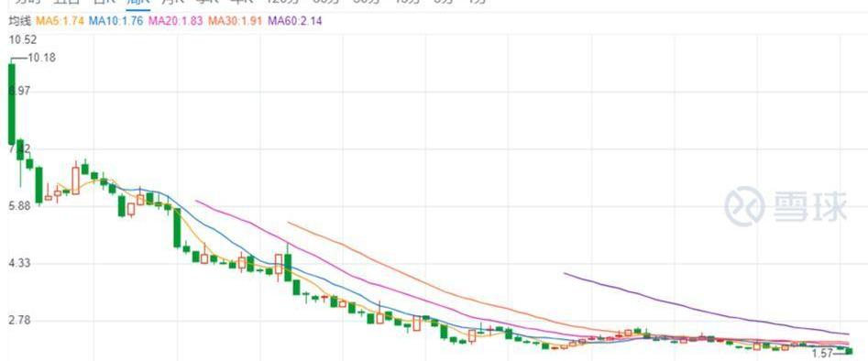
Task: Click the tall first green candlestick
Action: coord(12,104)
